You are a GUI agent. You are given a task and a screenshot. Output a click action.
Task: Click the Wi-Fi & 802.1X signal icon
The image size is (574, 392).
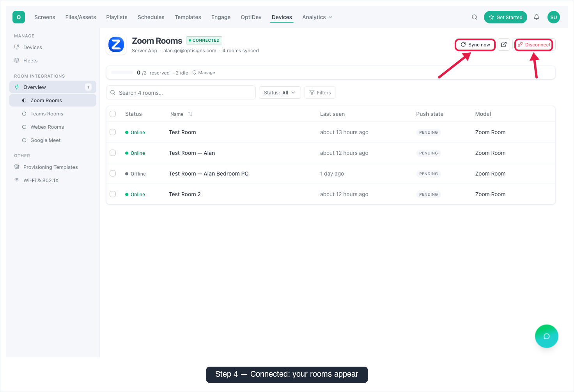point(17,180)
